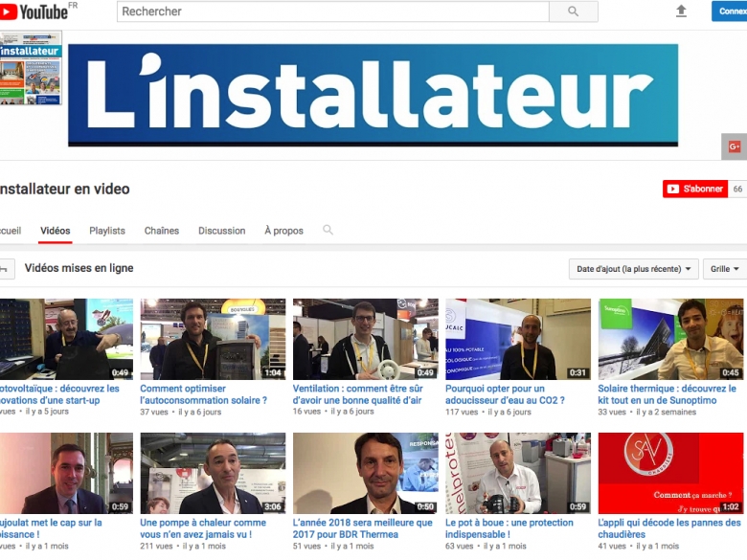Open 'Ventilation : comment être sûr' link
The image size is (747, 560).
(x=358, y=394)
